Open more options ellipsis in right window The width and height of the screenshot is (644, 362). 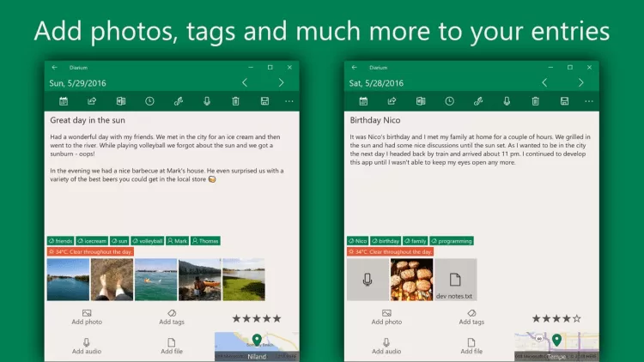pyautogui.click(x=589, y=101)
